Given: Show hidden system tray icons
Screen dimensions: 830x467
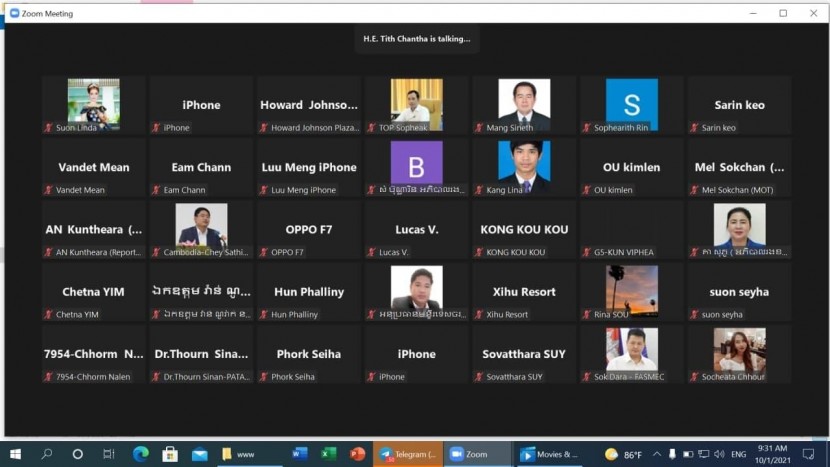Looking at the screenshot, I should coord(659,454).
